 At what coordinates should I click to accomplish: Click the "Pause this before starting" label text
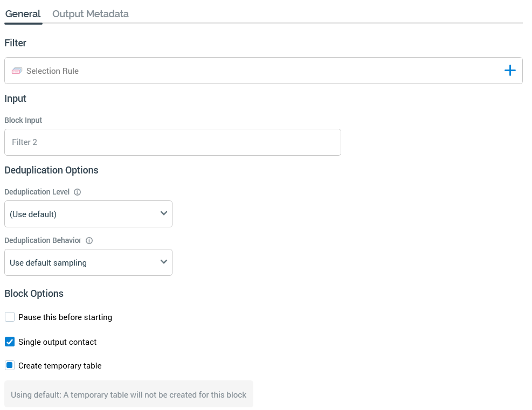click(x=65, y=317)
